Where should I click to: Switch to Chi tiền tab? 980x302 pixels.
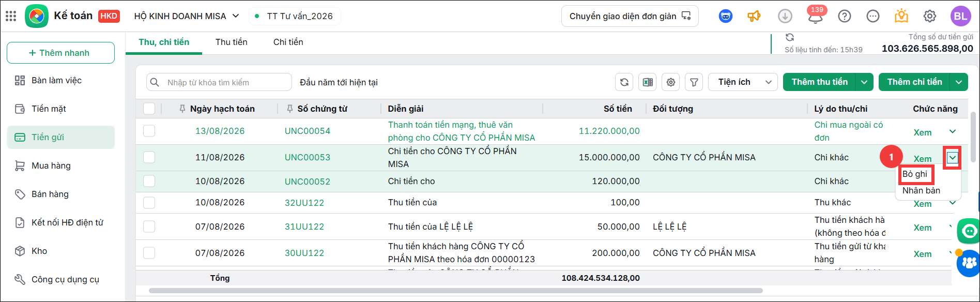click(288, 42)
